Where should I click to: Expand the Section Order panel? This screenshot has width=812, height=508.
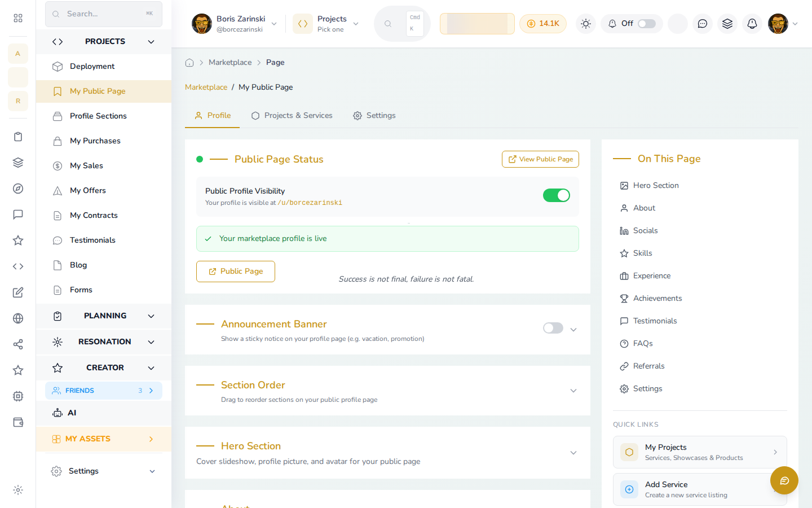click(x=573, y=391)
